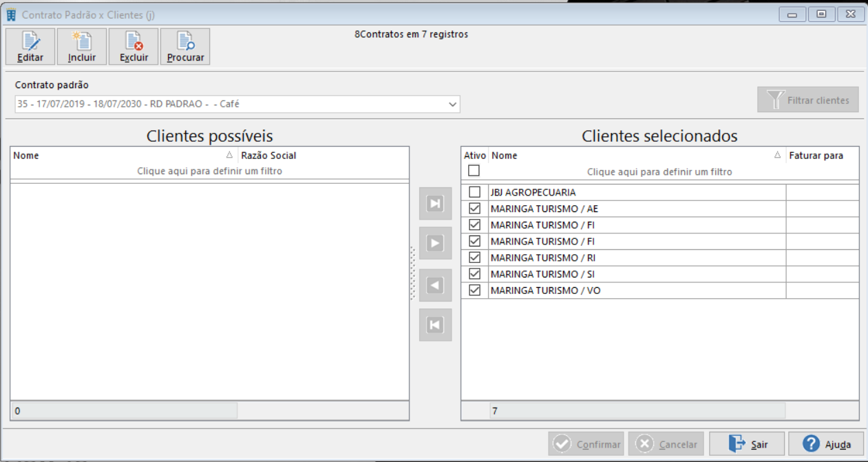Click the Razão Social column header
Screen dimensions: 868x462
point(323,156)
